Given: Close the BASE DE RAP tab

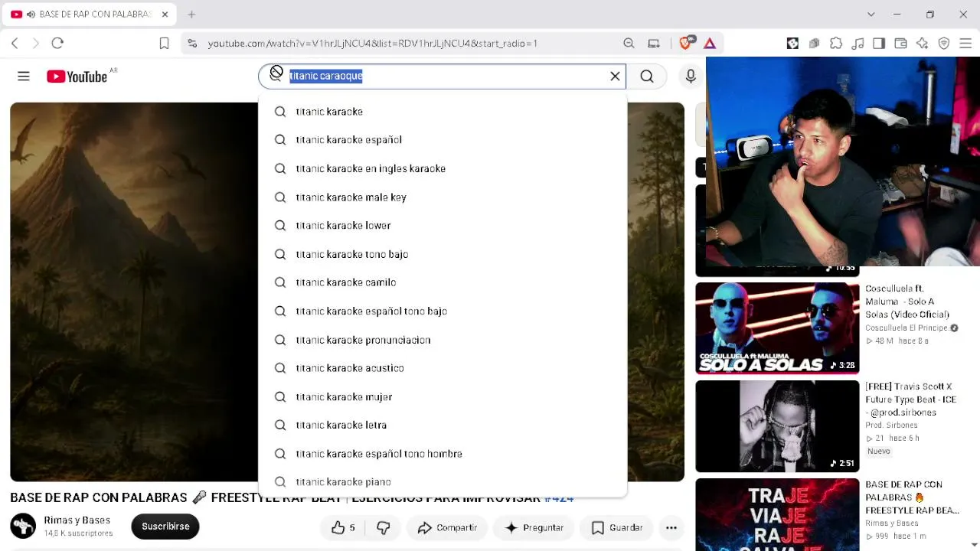Looking at the screenshot, I should (165, 15).
